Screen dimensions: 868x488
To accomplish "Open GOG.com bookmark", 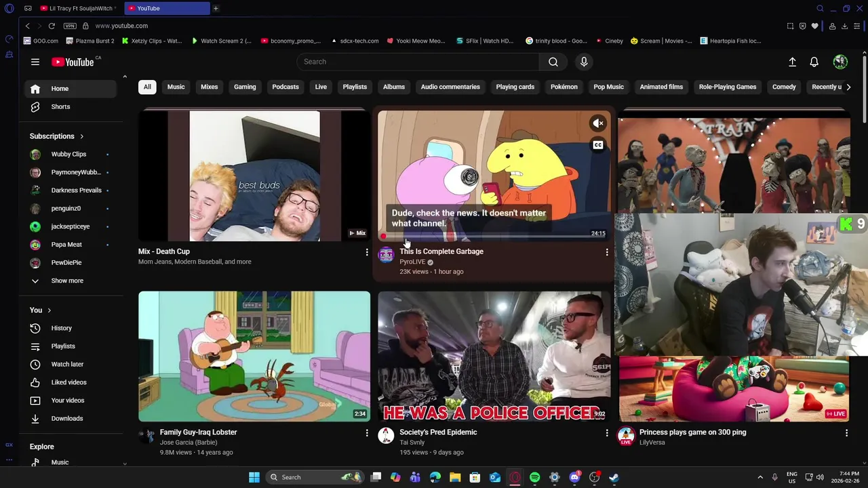I will tap(41, 41).
